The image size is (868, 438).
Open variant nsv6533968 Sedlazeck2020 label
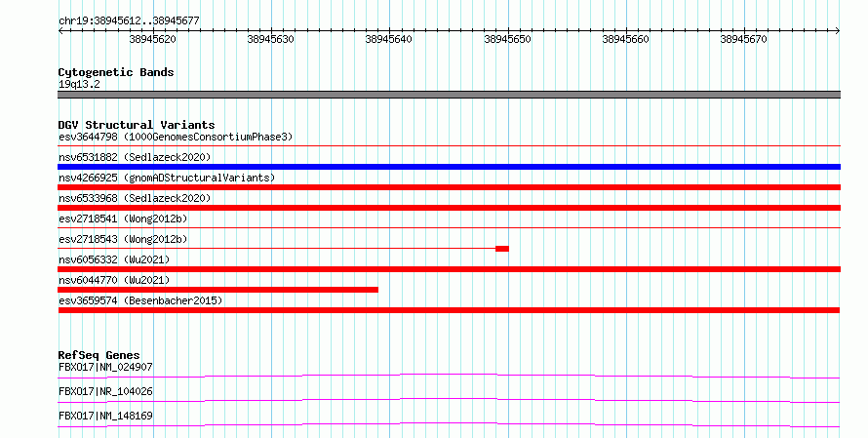click(135, 198)
